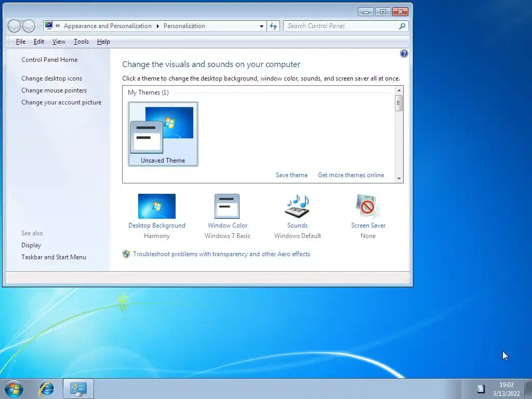The width and height of the screenshot is (532, 399).
Task: Open the Window Color icon
Action: pyautogui.click(x=227, y=206)
